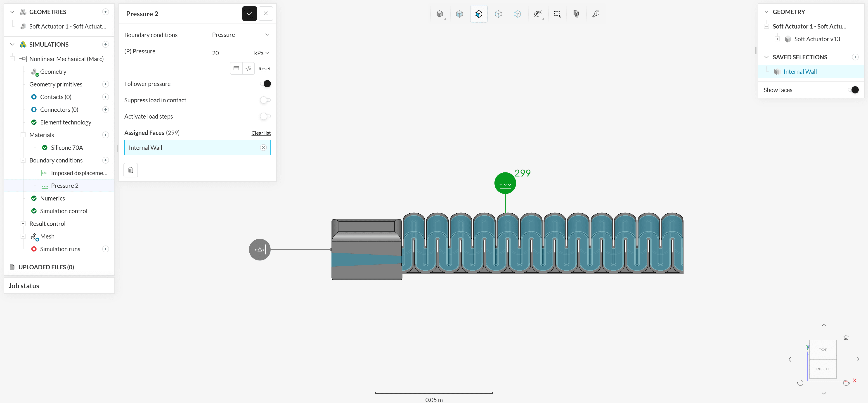Add a new simulation run plus button
This screenshot has width=868, height=403.
click(105, 249)
